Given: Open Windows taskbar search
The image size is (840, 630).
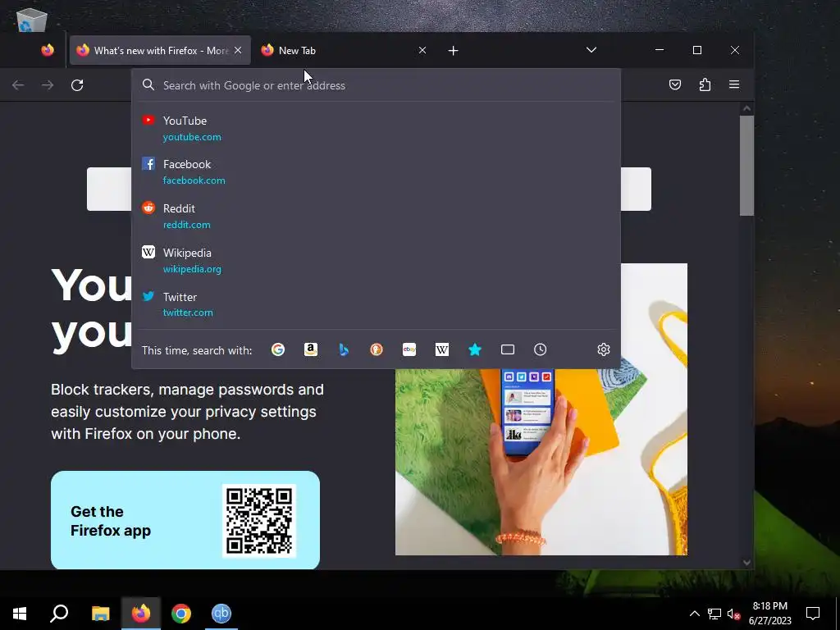Looking at the screenshot, I should pyautogui.click(x=59, y=614).
